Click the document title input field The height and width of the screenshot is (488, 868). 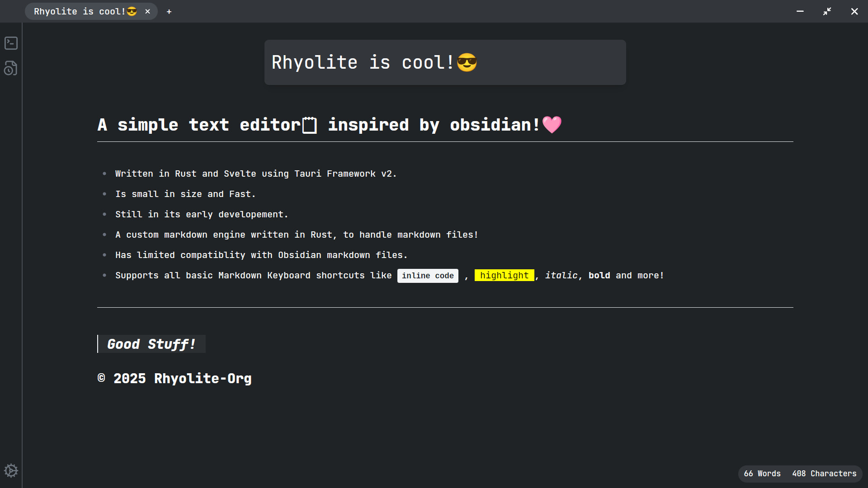445,62
